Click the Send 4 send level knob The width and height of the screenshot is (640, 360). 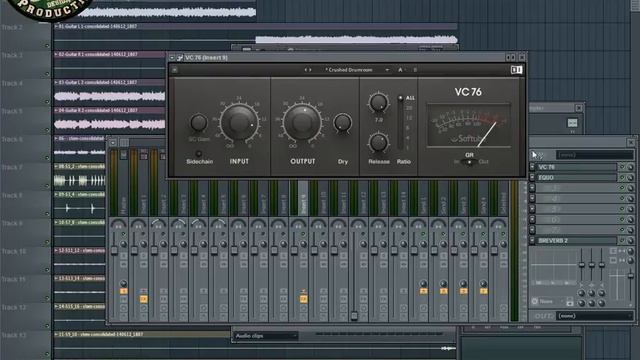(483, 283)
